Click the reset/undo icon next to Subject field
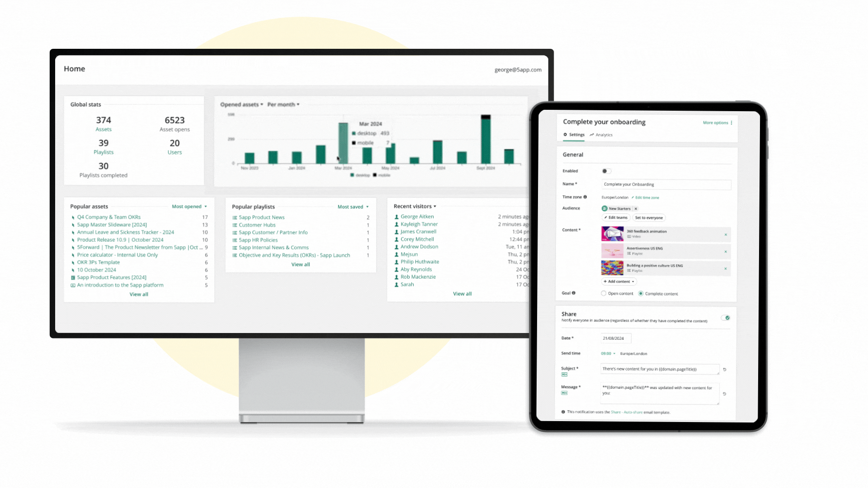Screen dimensions: 868x488 [x=724, y=370]
